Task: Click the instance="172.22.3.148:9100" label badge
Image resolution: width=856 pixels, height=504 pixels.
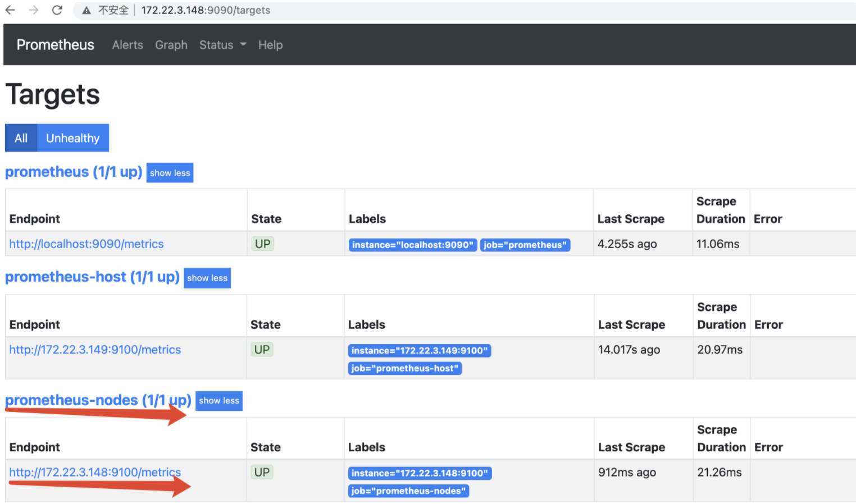Action: pyautogui.click(x=420, y=473)
